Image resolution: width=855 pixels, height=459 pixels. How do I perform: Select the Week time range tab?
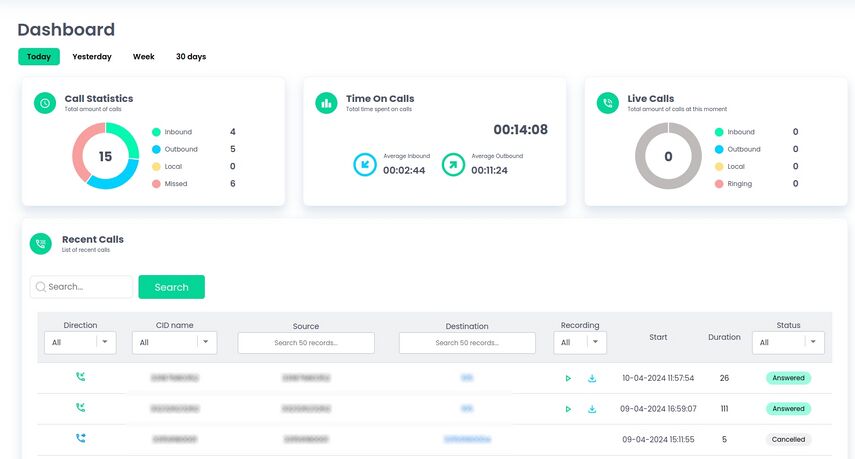(144, 57)
